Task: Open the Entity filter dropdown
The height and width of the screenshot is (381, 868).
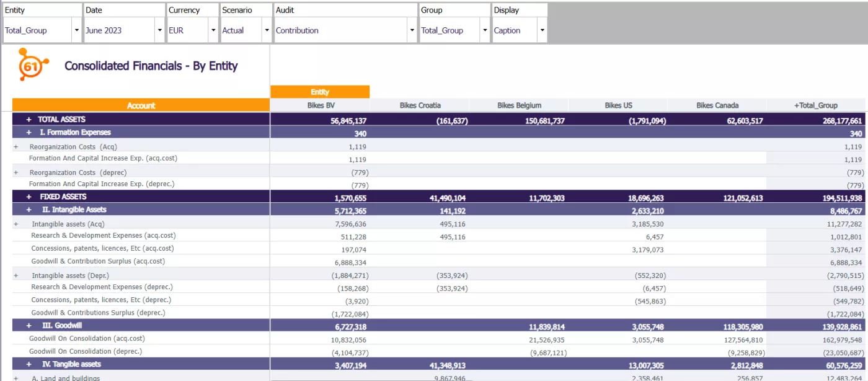Action: coord(77,30)
